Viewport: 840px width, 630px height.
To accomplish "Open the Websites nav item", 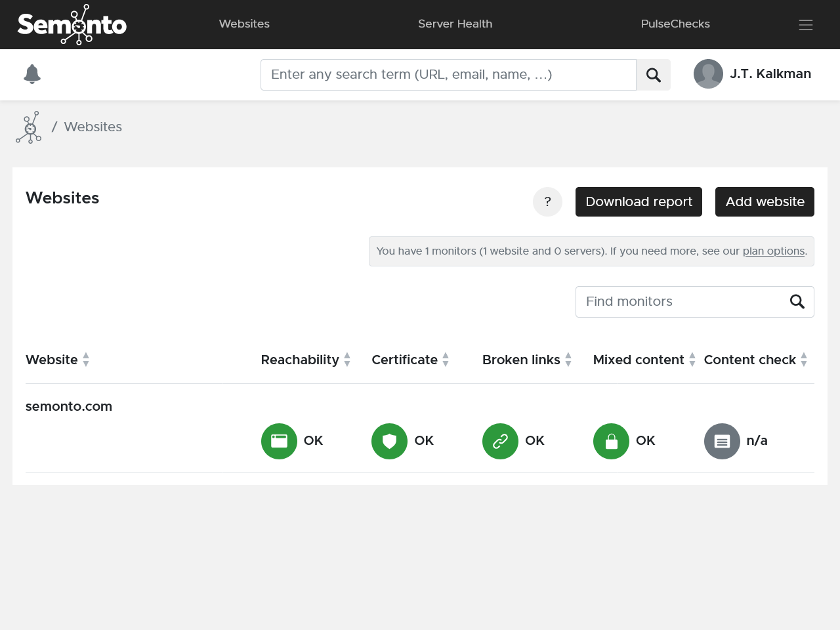I will click(244, 24).
